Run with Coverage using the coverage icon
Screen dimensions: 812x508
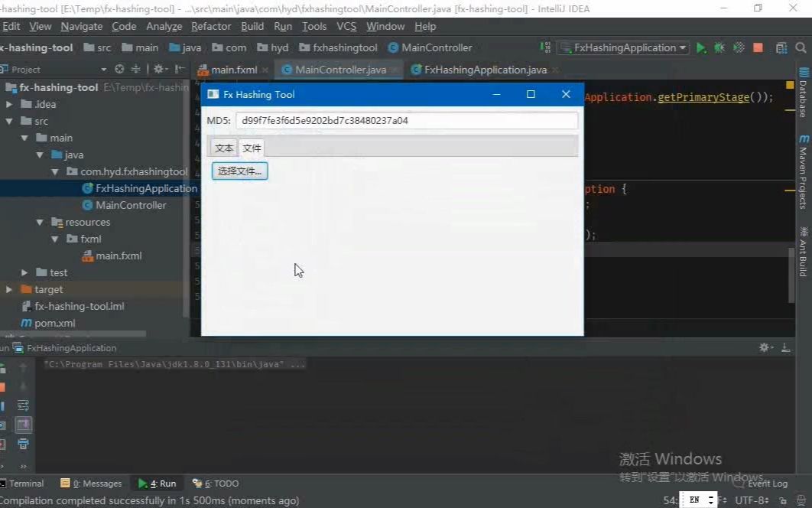tap(737, 47)
